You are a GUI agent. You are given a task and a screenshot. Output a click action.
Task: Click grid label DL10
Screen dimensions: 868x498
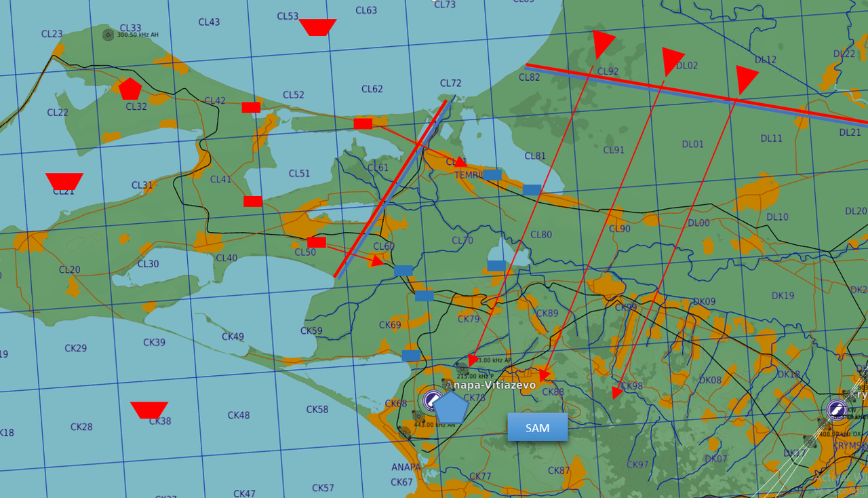[777, 216]
